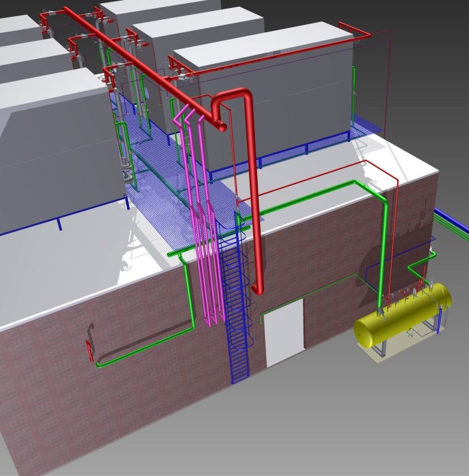Select the red valve on the left brick wall
This screenshot has height=476, width=469.
[x=90, y=350]
